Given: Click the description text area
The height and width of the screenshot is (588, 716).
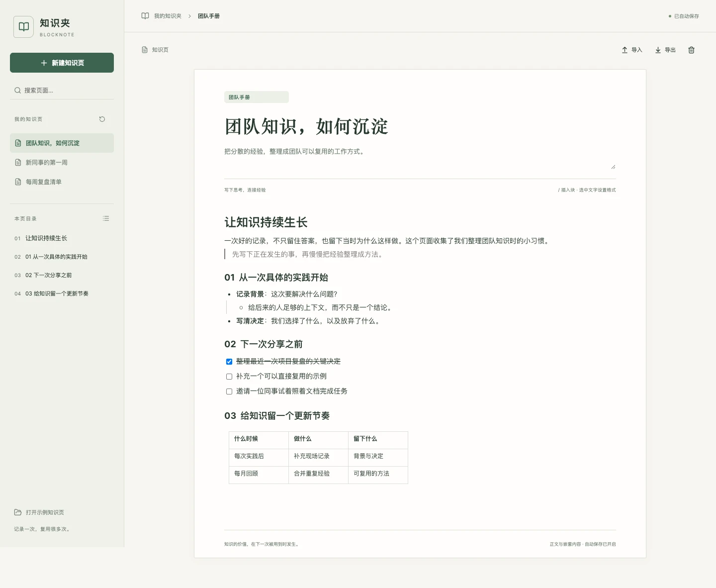Looking at the screenshot, I should [420, 158].
